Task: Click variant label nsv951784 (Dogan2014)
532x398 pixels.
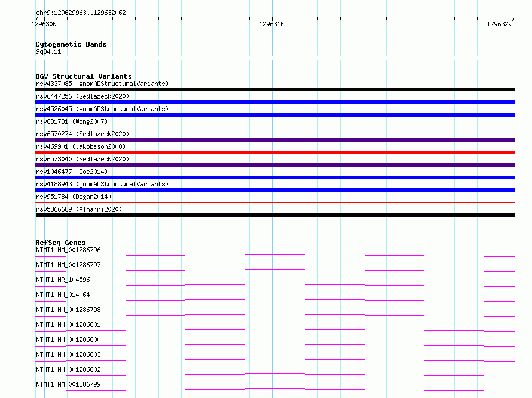Action: pyautogui.click(x=74, y=197)
